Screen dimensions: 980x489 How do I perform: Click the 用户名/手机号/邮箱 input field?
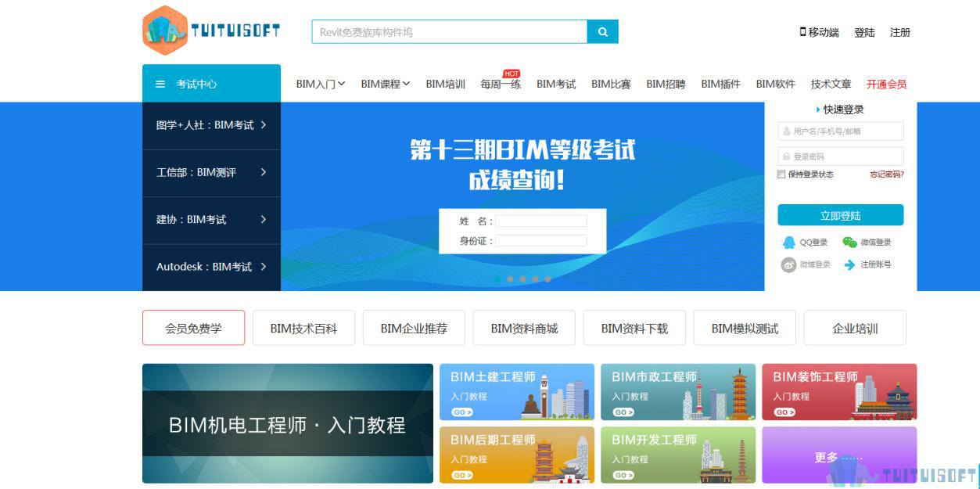point(841,131)
